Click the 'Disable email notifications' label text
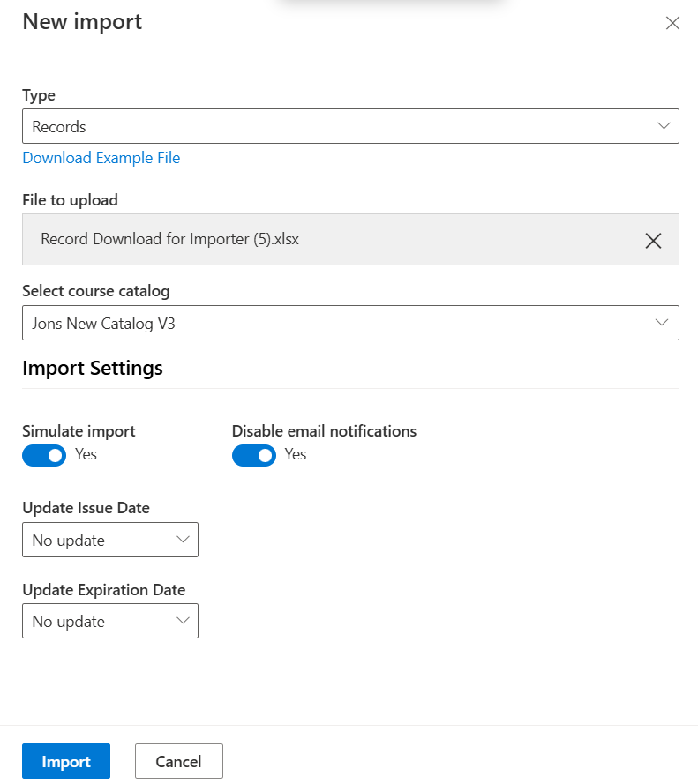The width and height of the screenshot is (698, 784). (x=324, y=431)
